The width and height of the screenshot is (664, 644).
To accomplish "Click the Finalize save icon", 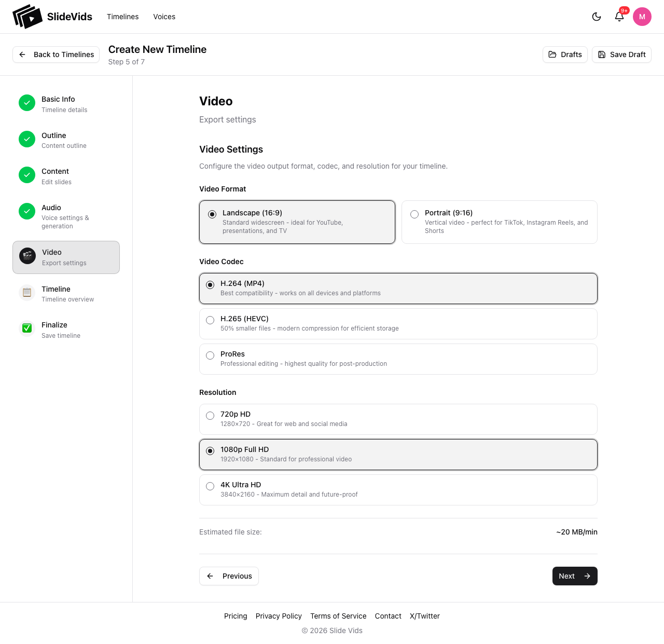I will coord(26,328).
